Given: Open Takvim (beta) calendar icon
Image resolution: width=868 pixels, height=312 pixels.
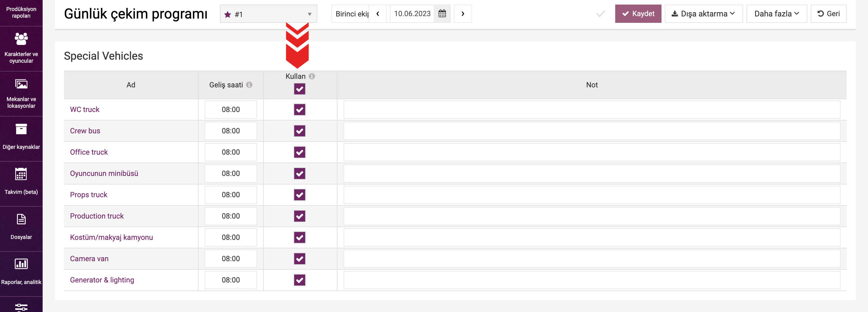Looking at the screenshot, I should [x=21, y=174].
